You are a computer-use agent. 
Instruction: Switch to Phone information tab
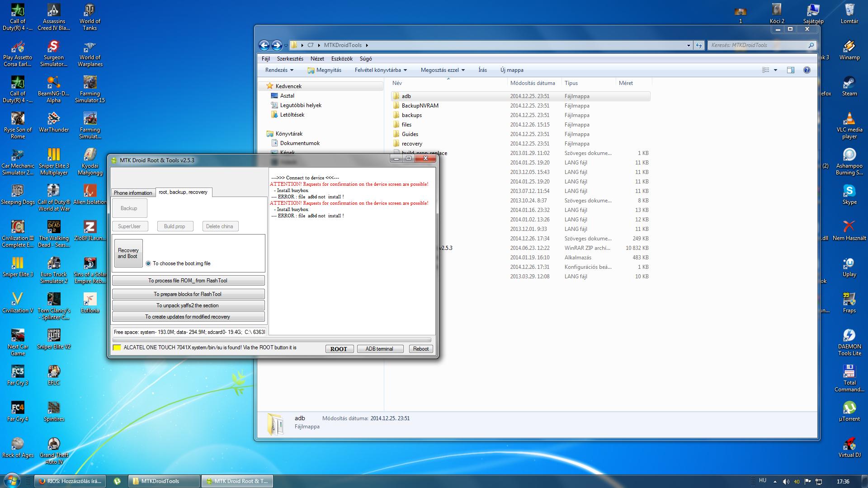(x=133, y=193)
